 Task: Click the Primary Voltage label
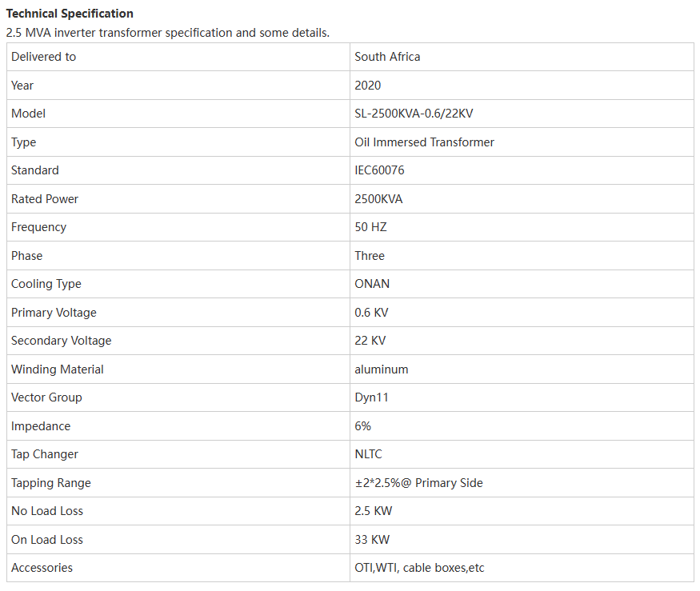tap(54, 313)
